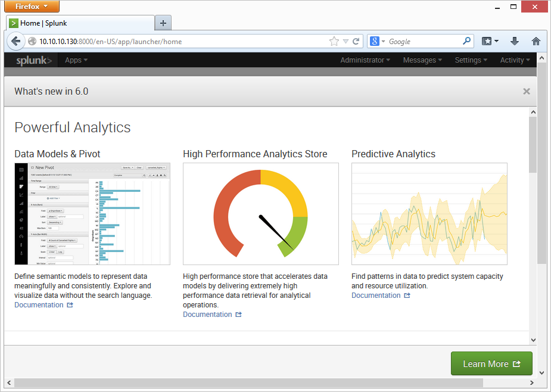Open Predictive Analytics Documentation link

tap(381, 295)
